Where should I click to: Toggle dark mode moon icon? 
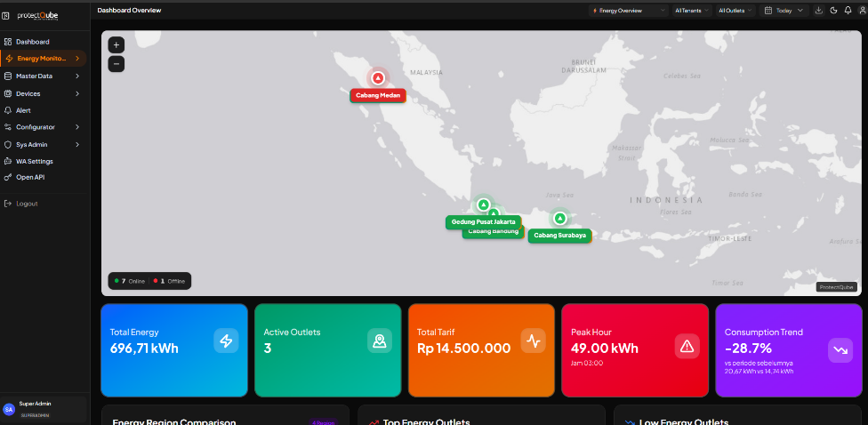(x=833, y=10)
